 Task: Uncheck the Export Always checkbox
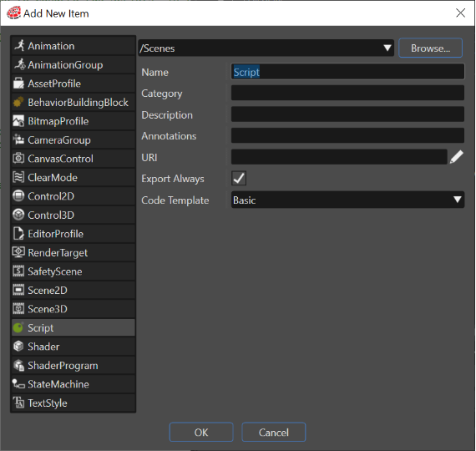pos(239,178)
